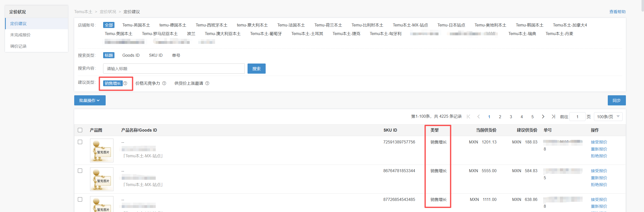644x212 pixels.
Task: Jump to last page arrow
Action: tap(553, 116)
